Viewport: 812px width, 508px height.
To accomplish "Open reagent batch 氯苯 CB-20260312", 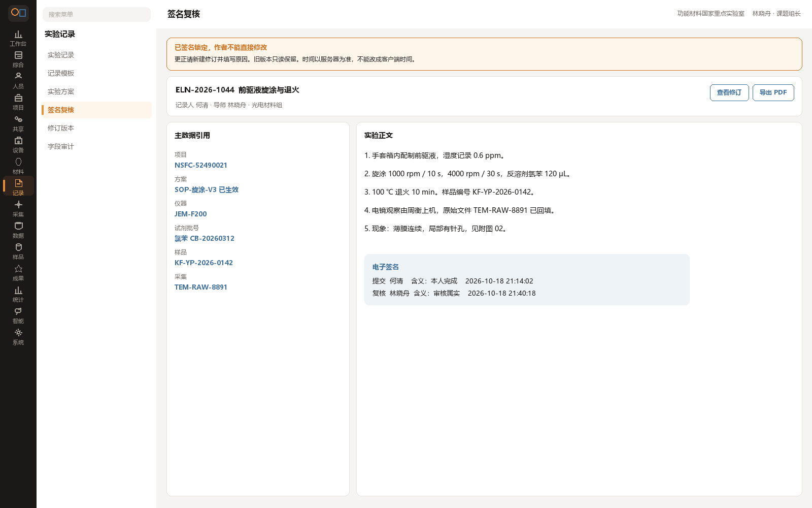I will point(205,238).
